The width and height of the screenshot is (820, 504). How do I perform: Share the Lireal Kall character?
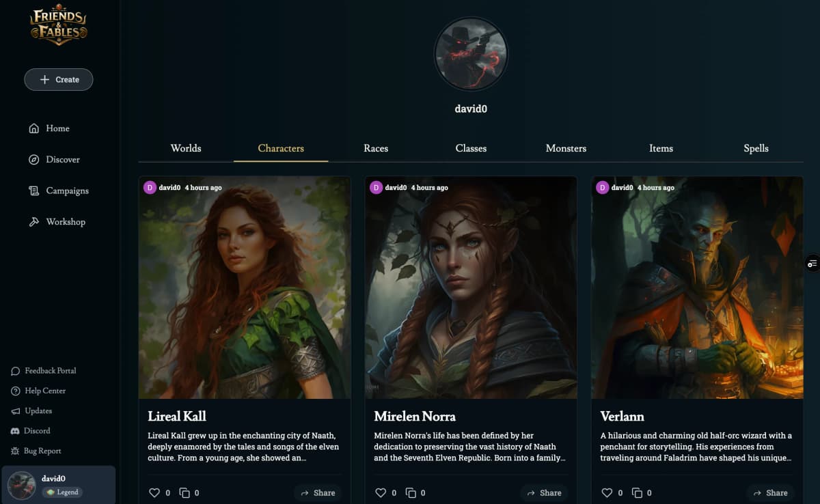[x=318, y=492]
